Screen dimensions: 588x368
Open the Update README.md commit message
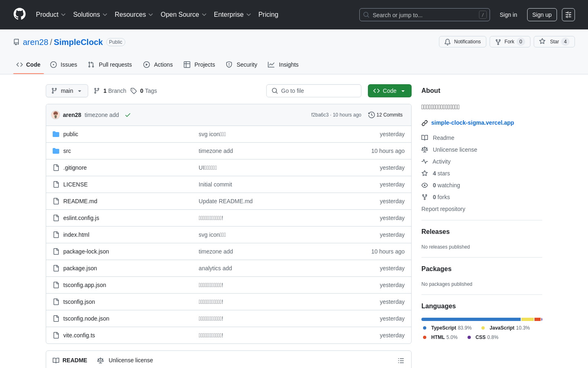click(225, 201)
